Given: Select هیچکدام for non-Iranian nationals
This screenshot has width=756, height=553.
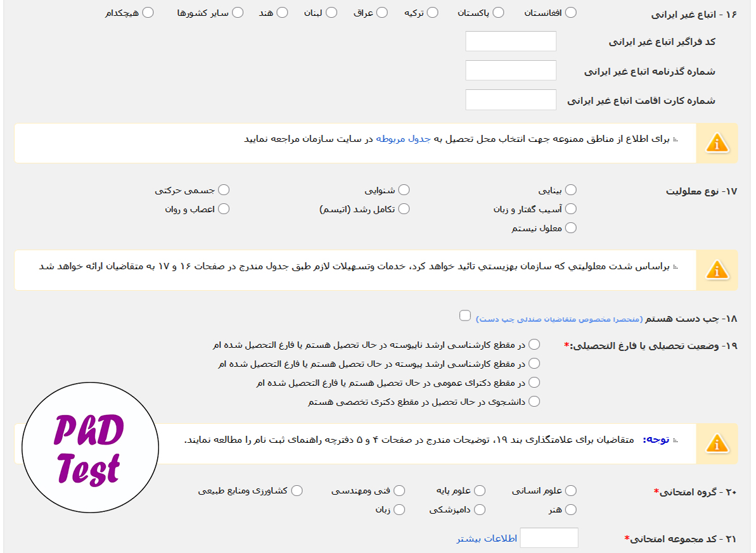Looking at the screenshot, I should pyautogui.click(x=148, y=13).
